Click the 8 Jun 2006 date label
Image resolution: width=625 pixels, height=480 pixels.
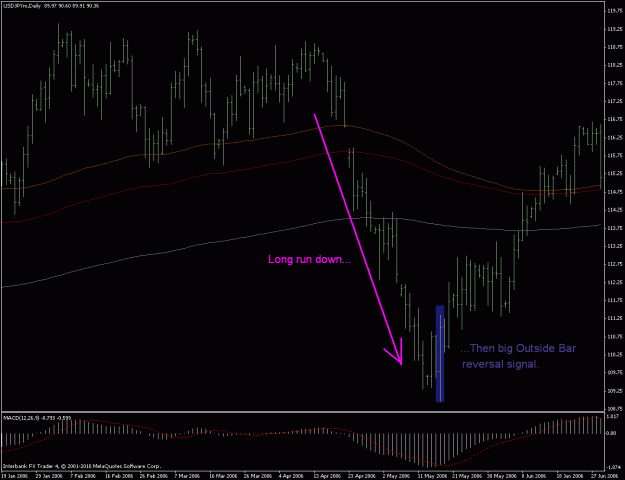point(535,476)
